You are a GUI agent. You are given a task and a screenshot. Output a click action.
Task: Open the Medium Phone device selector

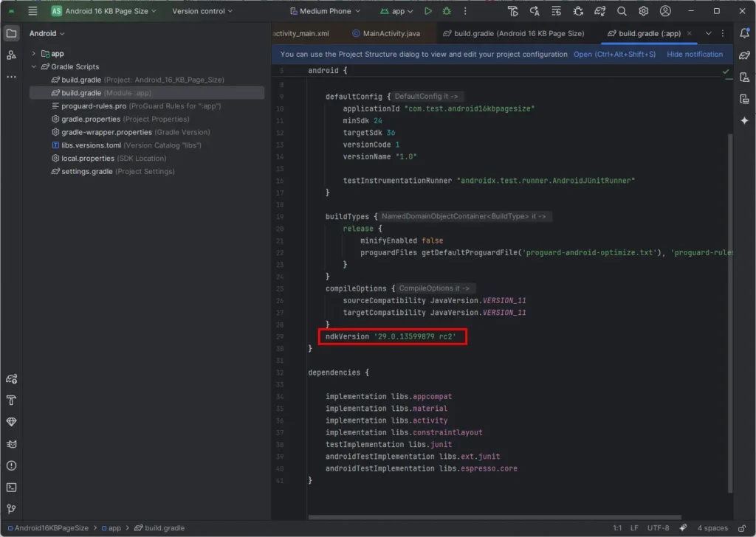pyautogui.click(x=325, y=10)
